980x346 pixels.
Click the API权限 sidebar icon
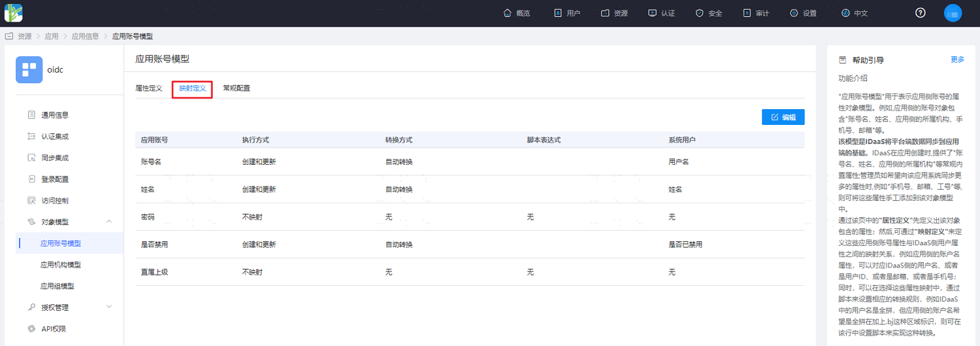[31, 329]
